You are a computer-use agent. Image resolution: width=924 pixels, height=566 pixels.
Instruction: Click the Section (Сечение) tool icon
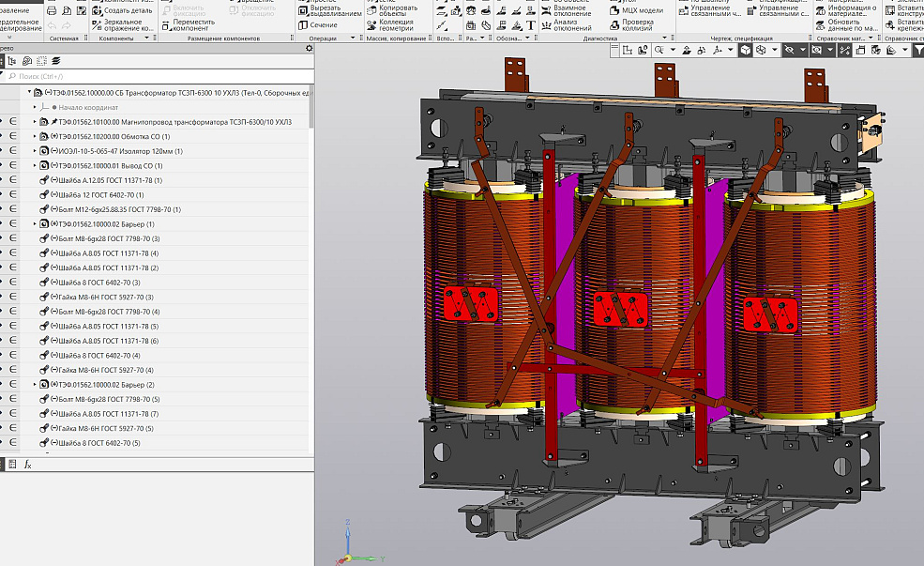[x=302, y=25]
